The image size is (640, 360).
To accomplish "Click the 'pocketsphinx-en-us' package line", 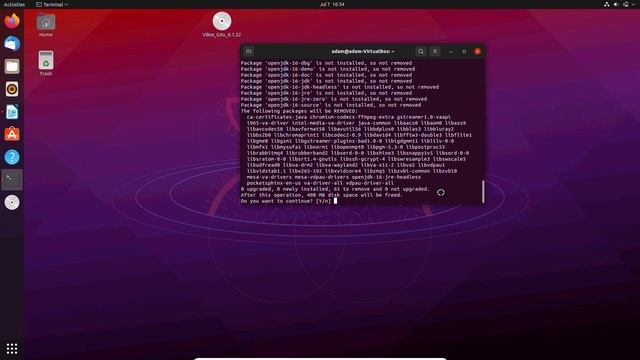I will 320,183.
